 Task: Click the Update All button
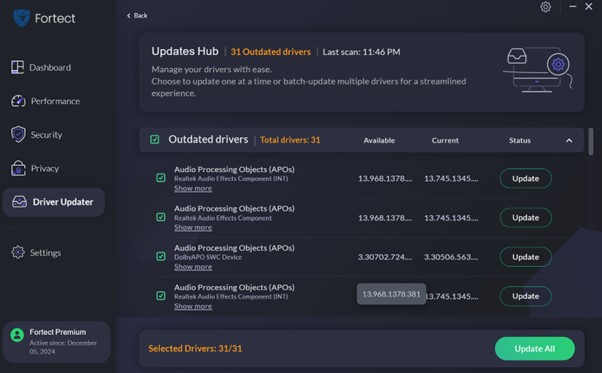pos(535,348)
